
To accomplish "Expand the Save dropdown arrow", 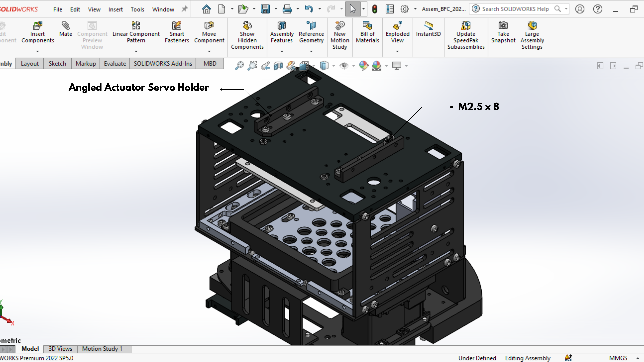I will (276, 9).
